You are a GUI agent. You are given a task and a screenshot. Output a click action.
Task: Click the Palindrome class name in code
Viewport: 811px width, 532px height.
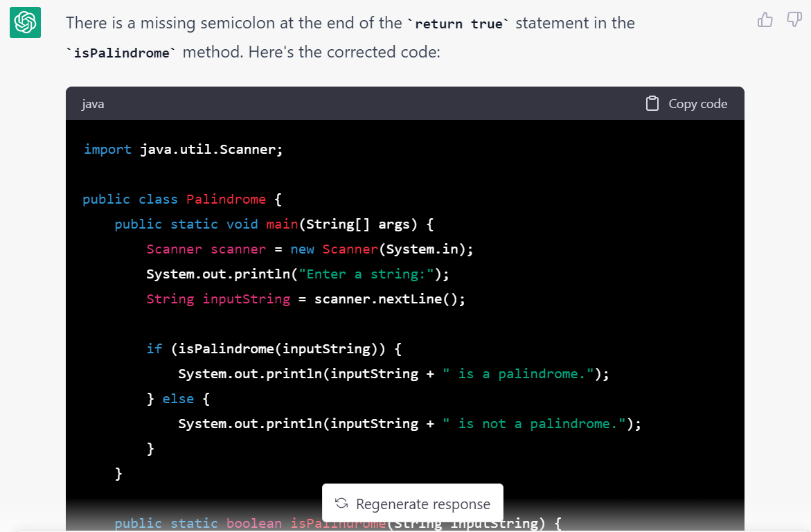[x=226, y=199]
